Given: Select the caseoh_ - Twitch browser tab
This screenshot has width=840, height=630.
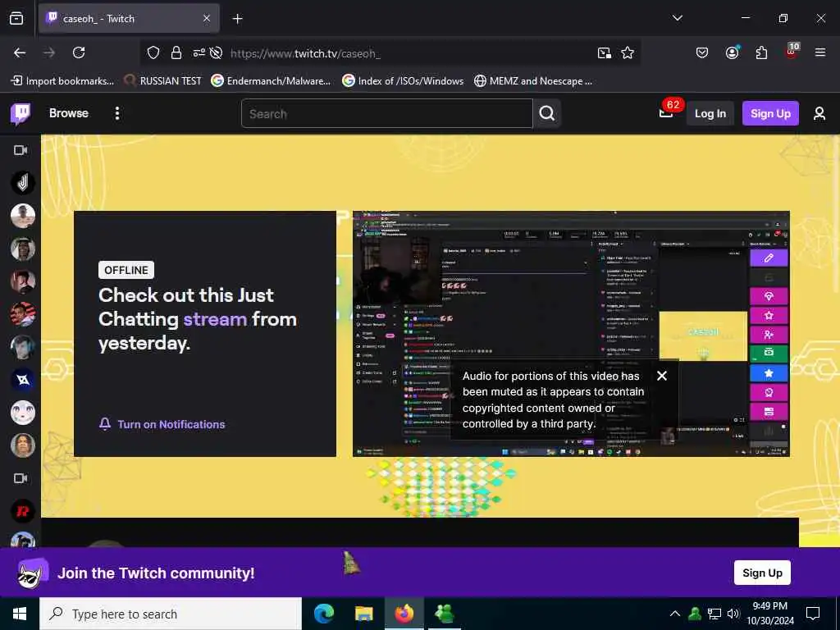Looking at the screenshot, I should pos(129,19).
